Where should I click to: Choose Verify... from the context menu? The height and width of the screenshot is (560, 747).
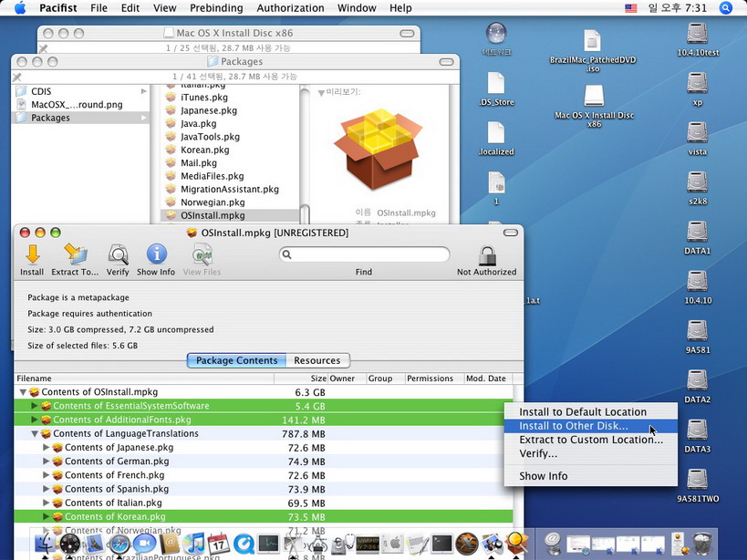click(x=591, y=453)
